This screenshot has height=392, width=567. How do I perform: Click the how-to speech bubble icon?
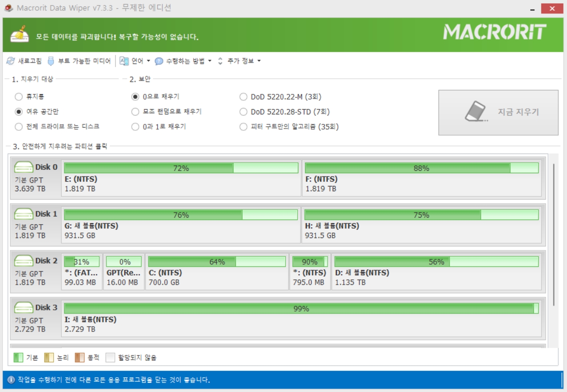(159, 61)
